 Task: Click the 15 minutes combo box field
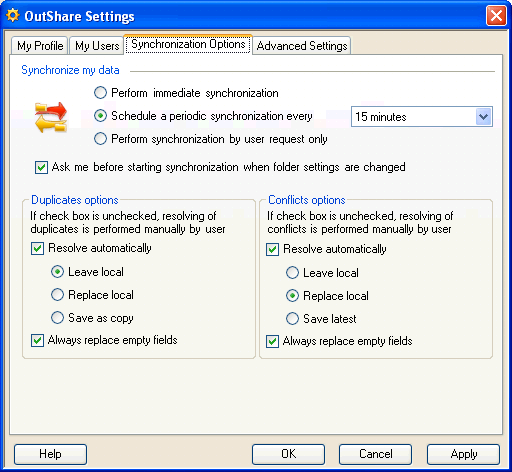(422, 117)
